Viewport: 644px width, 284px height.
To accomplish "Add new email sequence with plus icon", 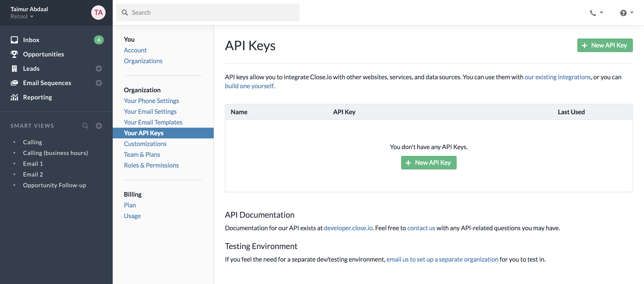I will point(99,83).
